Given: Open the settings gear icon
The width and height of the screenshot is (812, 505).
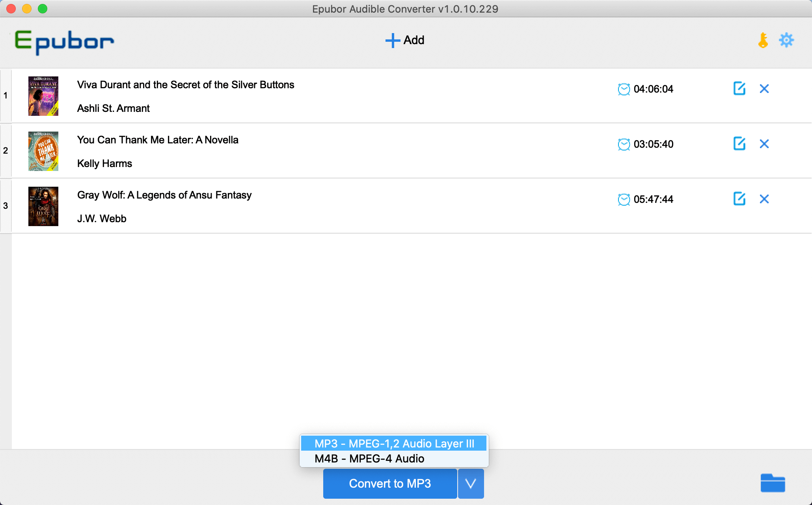Looking at the screenshot, I should pos(786,40).
